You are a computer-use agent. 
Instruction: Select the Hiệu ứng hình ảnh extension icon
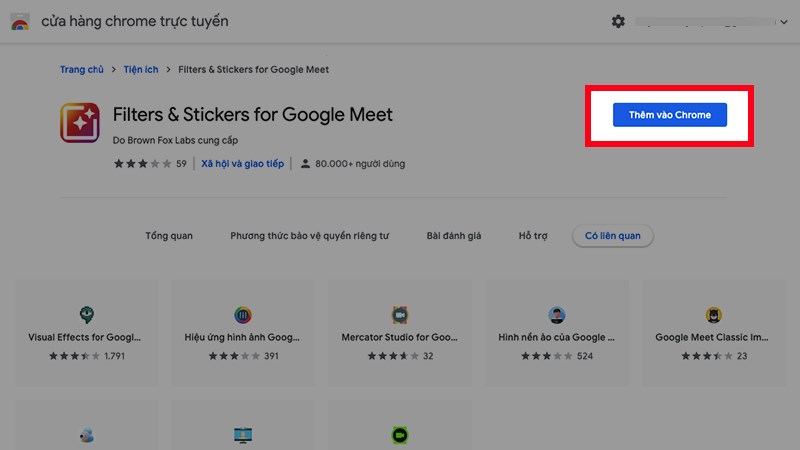243,315
